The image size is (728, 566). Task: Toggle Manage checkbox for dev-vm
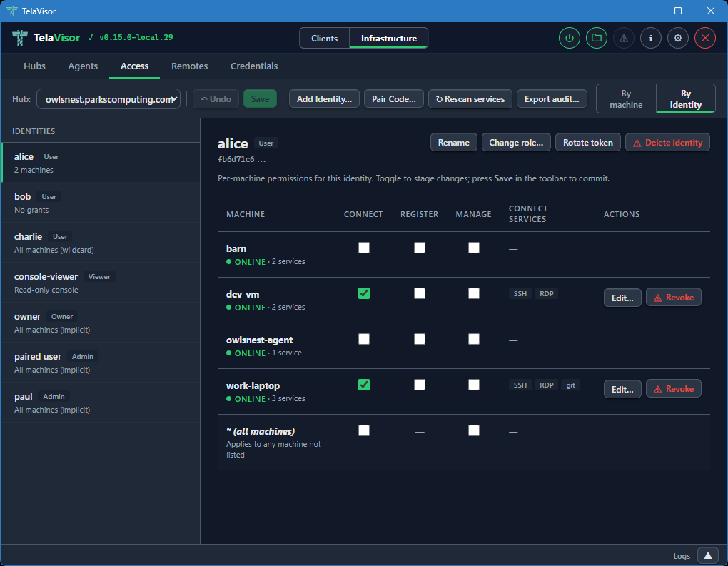pos(474,293)
